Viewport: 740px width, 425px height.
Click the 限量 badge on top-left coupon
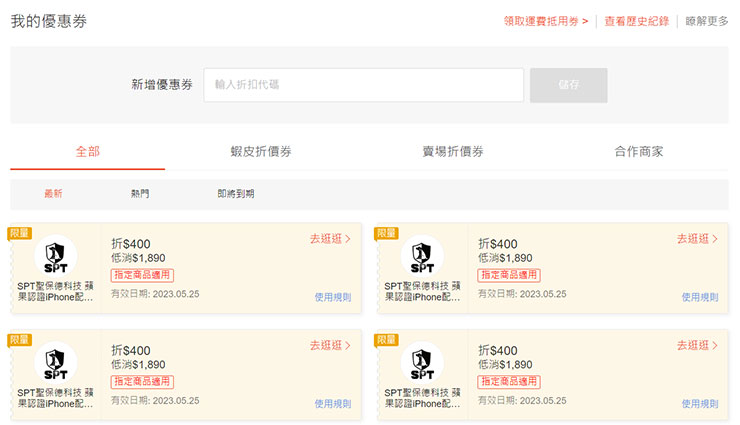(20, 233)
